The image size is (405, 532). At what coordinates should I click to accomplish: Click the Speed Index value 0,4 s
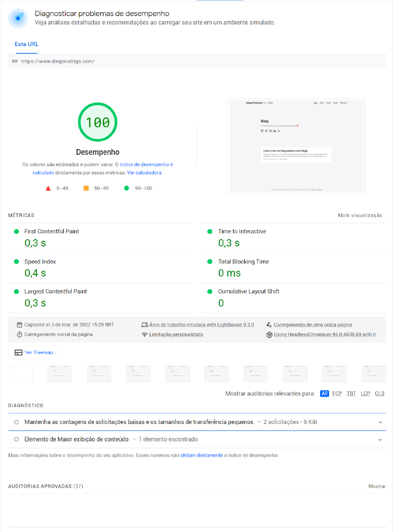click(x=35, y=273)
